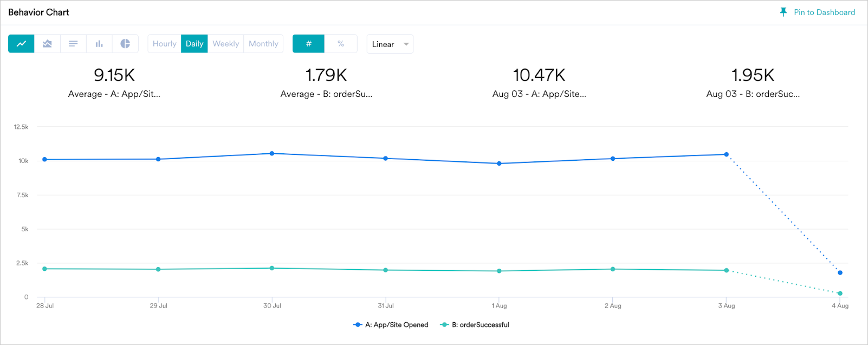Show values as absolute count (#)
Image resolution: width=868 pixels, height=345 pixels.
[308, 44]
